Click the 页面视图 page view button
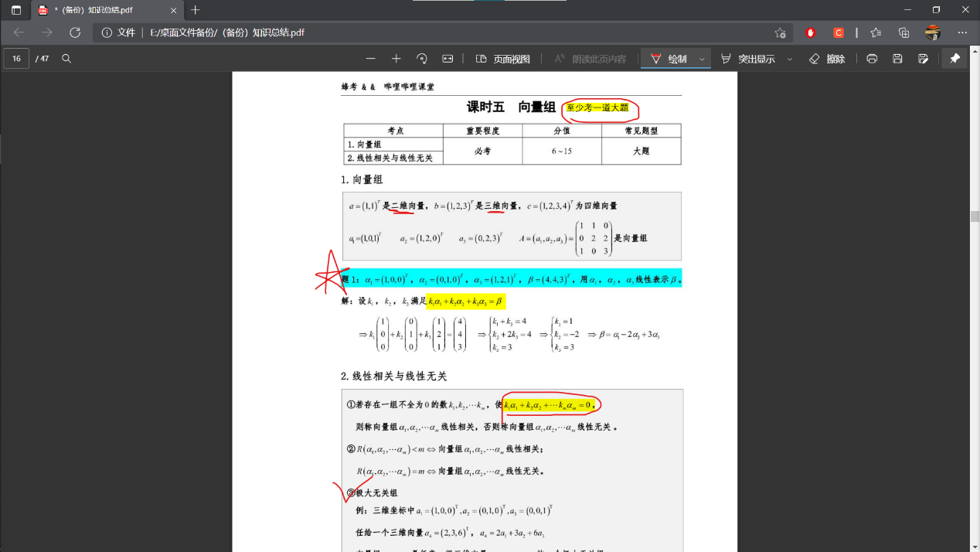This screenshot has width=980, height=552. 503,59
